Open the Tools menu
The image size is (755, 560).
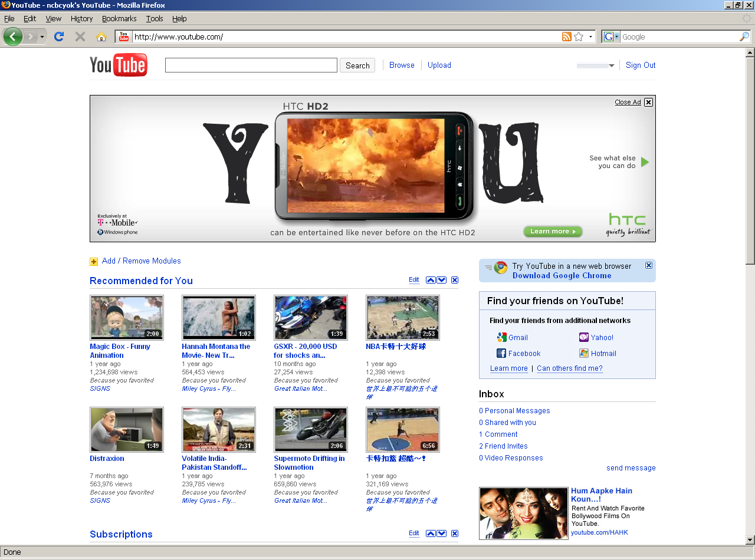coord(155,18)
